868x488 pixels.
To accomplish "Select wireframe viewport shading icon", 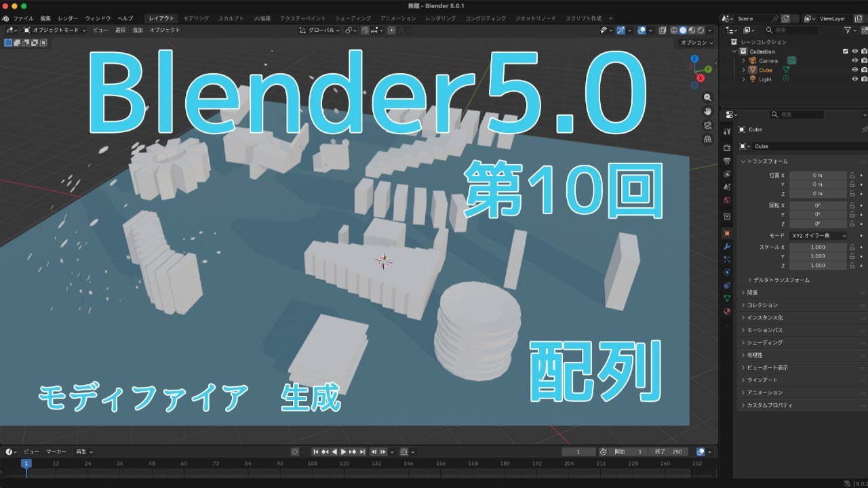I will coord(674,30).
